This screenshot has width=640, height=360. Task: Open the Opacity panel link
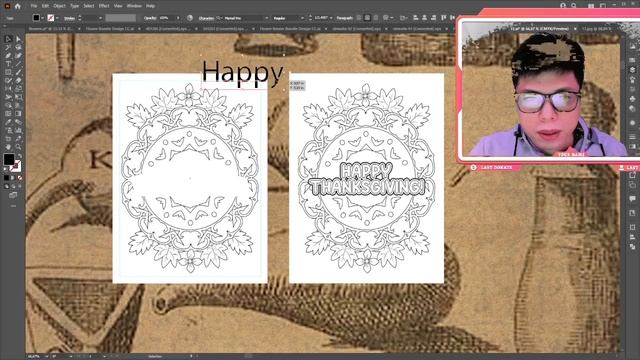pos(150,18)
